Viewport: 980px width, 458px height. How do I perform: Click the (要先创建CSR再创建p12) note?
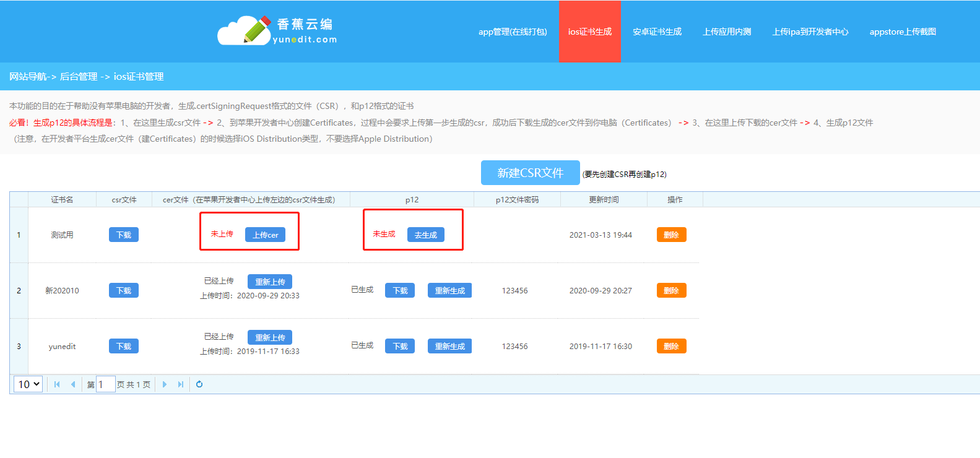[625, 175]
